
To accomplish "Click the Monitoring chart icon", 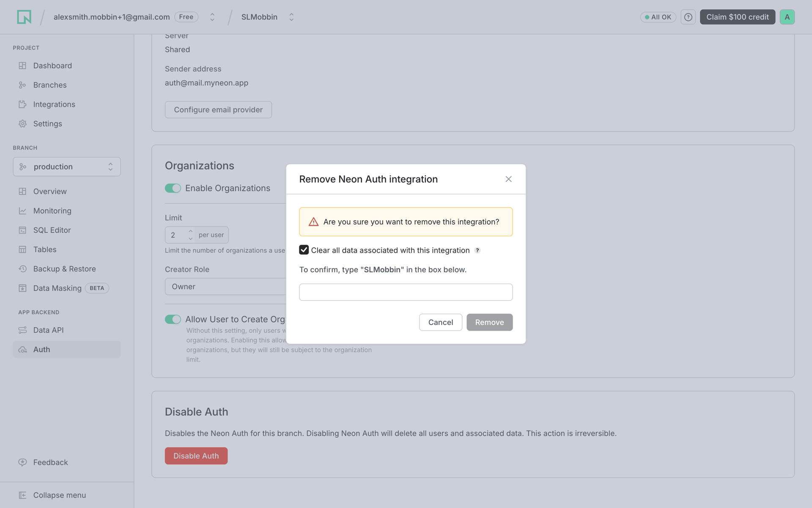I will [x=22, y=211].
